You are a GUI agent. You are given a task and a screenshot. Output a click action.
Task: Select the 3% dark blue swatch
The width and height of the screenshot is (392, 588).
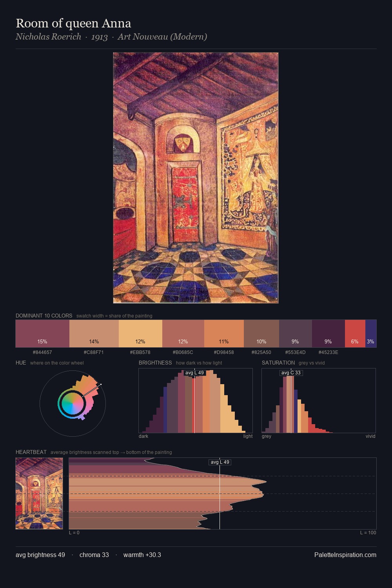pyautogui.click(x=371, y=334)
